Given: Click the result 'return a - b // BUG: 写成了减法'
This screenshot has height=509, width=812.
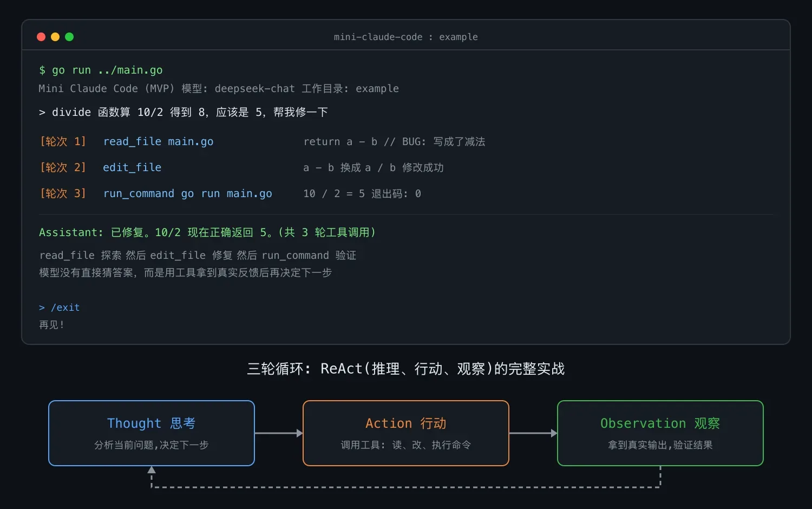Looking at the screenshot, I should click(394, 141).
